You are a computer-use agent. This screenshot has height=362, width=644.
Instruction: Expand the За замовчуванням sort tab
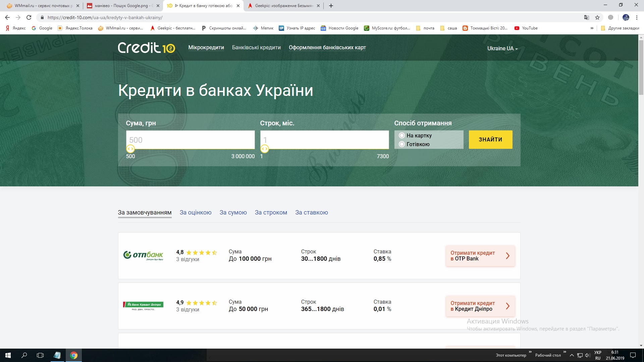point(145,213)
